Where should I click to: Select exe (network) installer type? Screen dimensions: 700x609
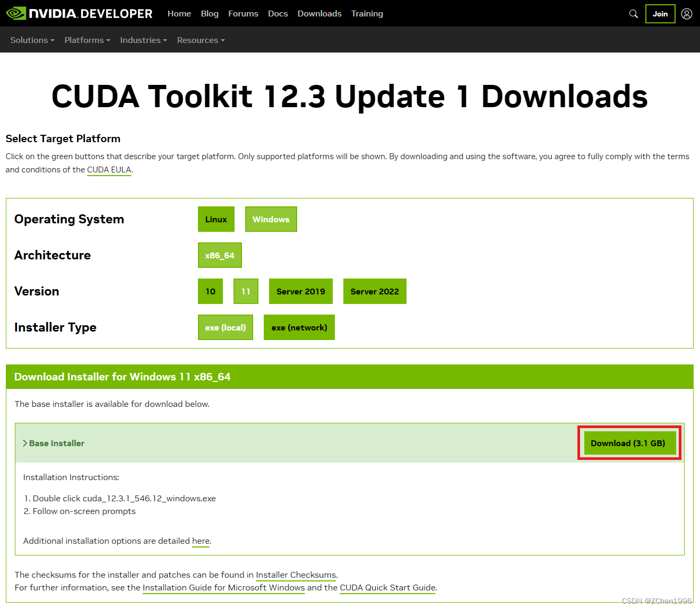(299, 327)
